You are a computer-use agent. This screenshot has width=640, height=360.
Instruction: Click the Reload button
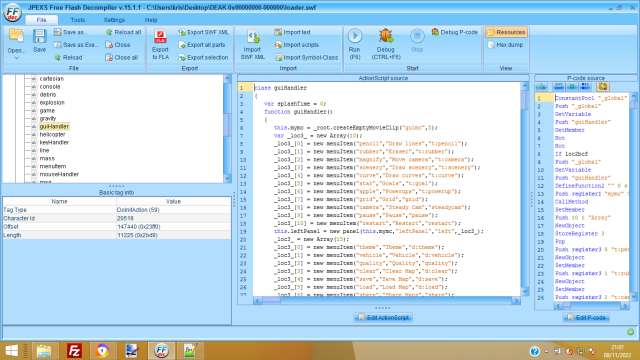tap(69, 58)
